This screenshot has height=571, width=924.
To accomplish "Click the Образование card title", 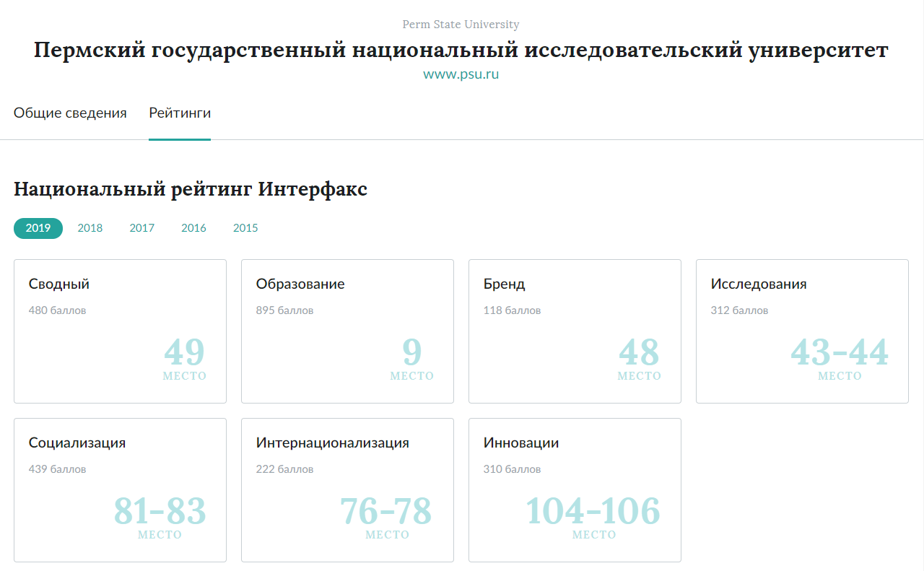I will pos(300,284).
